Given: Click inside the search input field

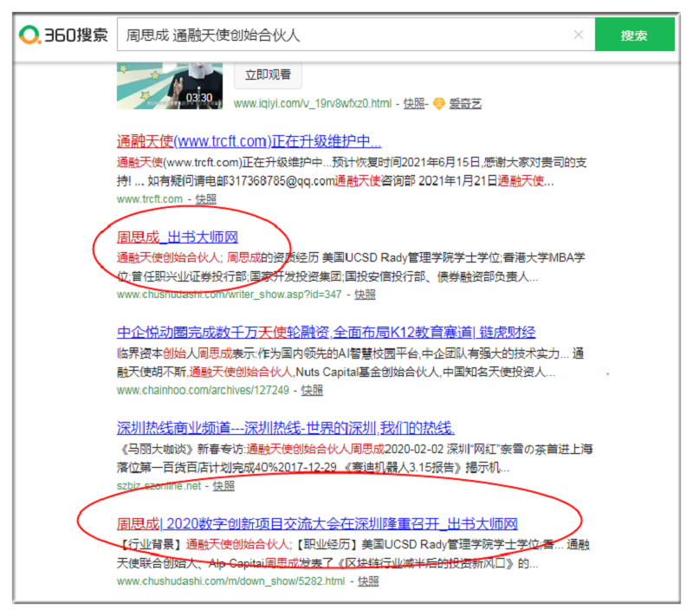Looking at the screenshot, I should [x=346, y=36].
